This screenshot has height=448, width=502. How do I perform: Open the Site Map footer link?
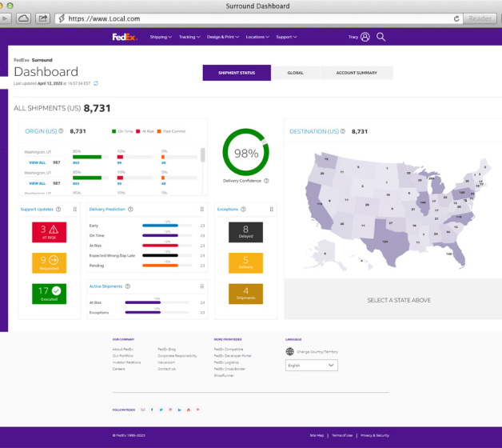point(317,435)
